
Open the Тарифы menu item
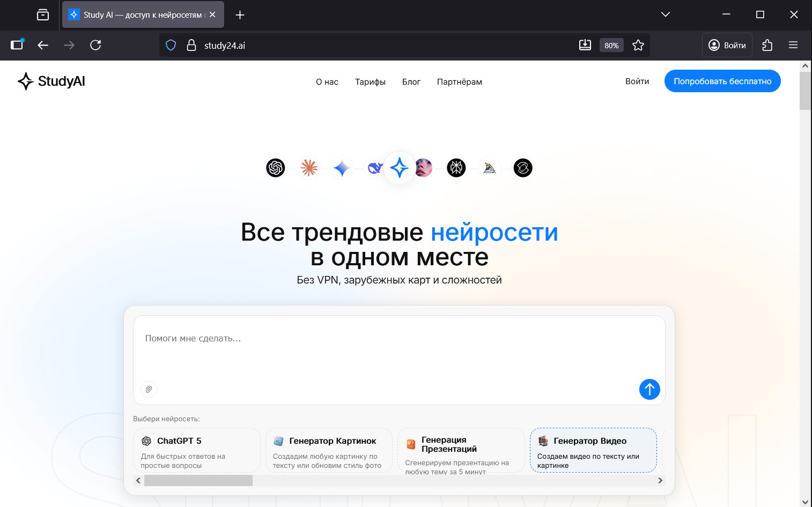click(370, 81)
